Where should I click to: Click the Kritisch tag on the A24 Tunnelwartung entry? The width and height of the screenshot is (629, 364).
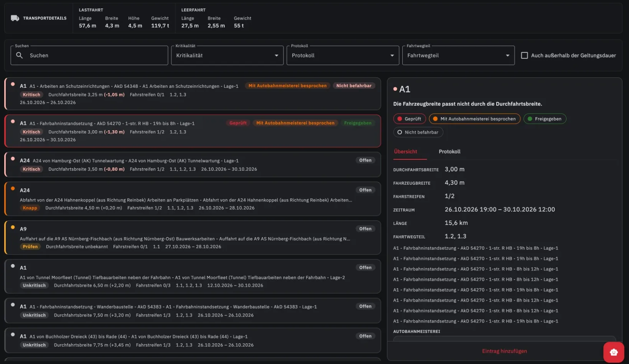31,169
